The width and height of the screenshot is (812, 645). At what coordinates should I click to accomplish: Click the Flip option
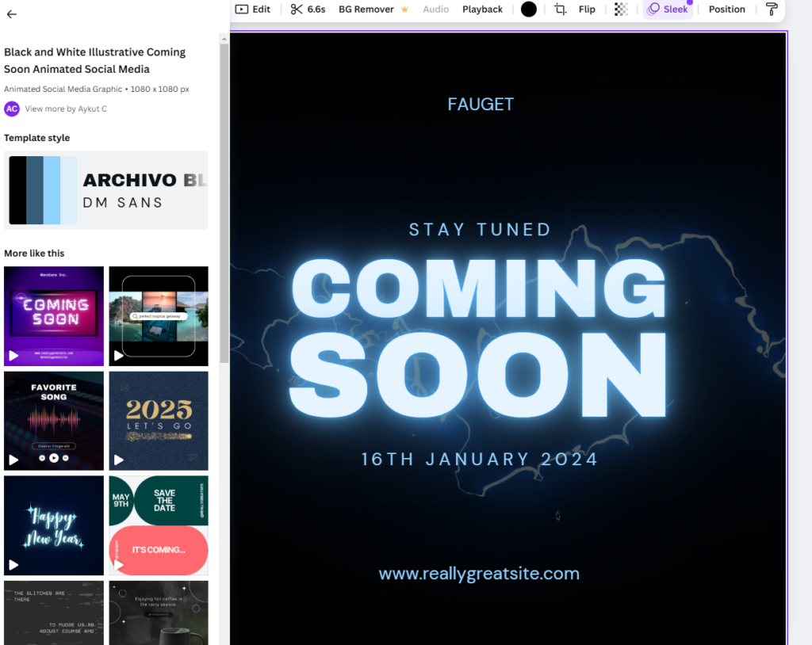pos(587,10)
